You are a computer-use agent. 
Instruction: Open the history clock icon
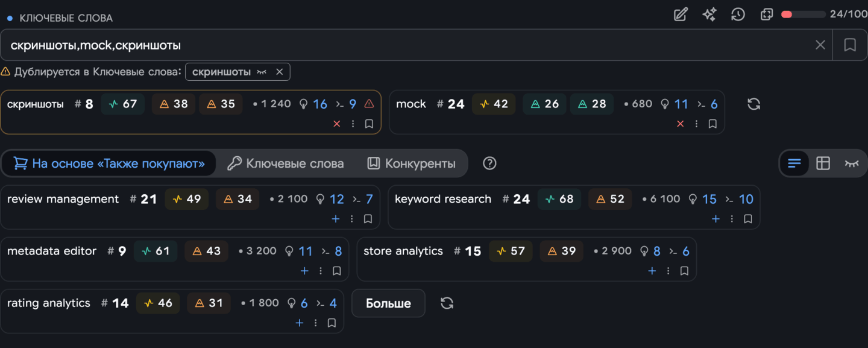click(738, 14)
